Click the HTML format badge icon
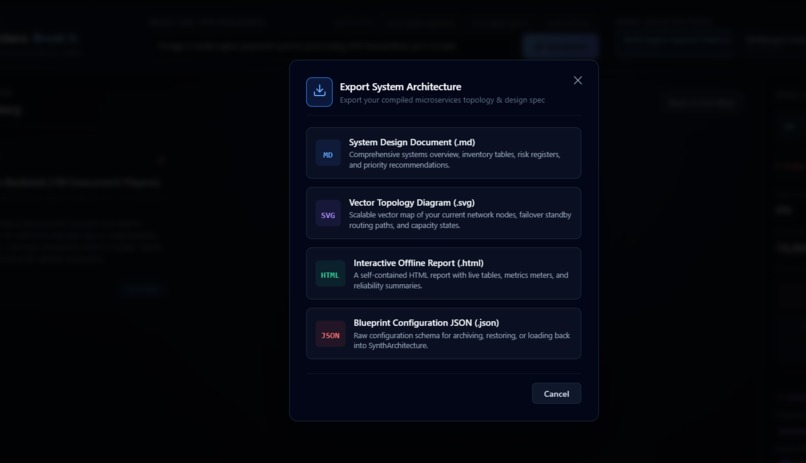The height and width of the screenshot is (463, 806). click(330, 274)
